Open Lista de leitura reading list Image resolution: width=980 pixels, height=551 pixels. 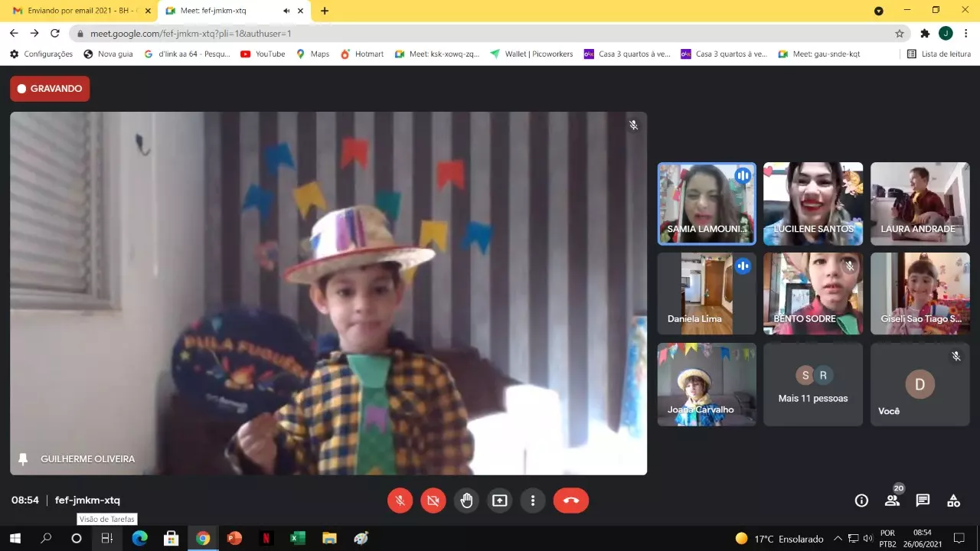tap(939, 54)
